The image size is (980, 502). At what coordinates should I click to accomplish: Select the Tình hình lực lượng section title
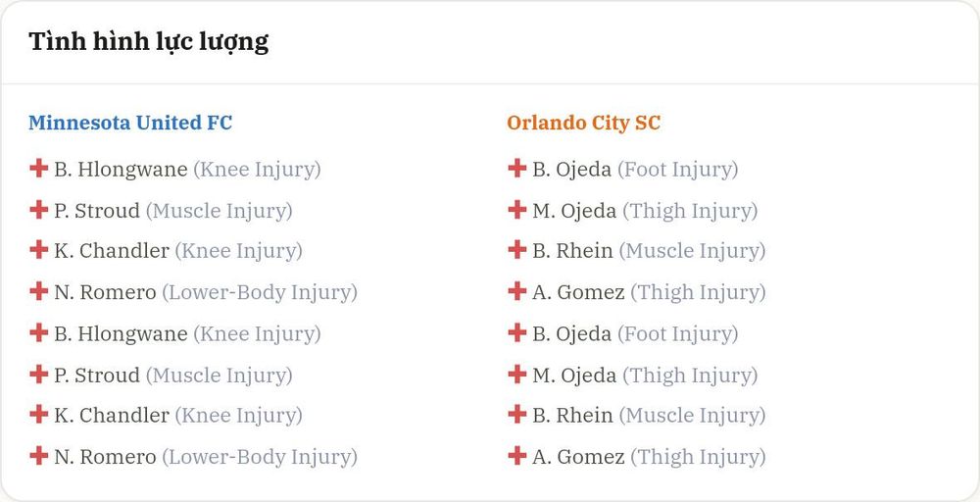click(149, 42)
